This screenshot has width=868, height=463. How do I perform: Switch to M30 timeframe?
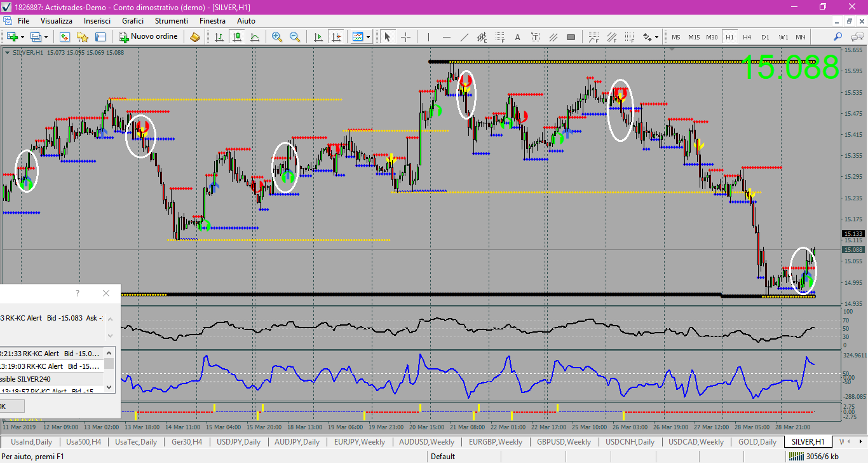pyautogui.click(x=712, y=37)
